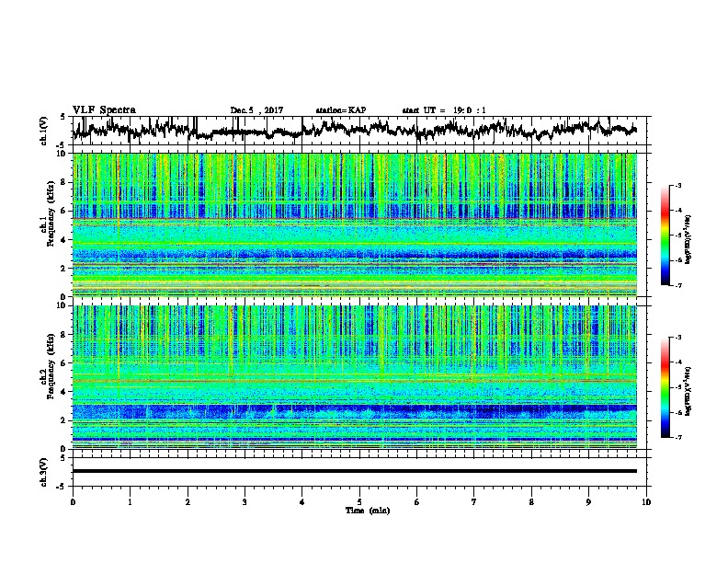Click the "Time (min)" axis title
Image resolution: width=728 pixels, height=563 pixels.
click(368, 511)
